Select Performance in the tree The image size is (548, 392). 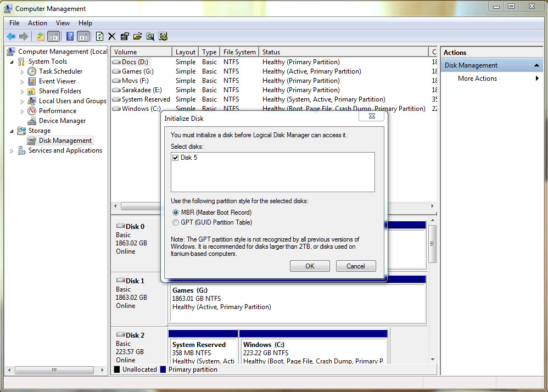point(57,111)
